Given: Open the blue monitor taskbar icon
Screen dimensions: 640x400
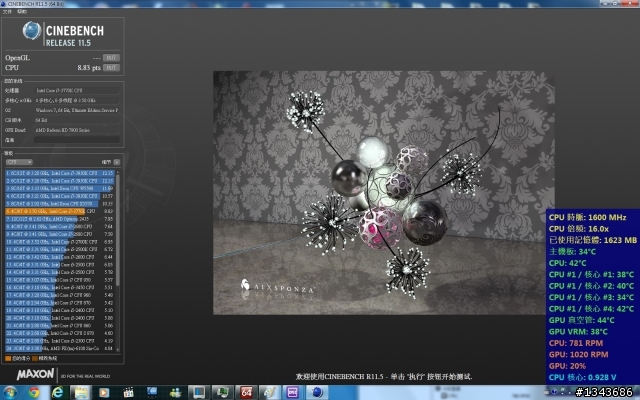Looking at the screenshot, I should coord(152,393).
